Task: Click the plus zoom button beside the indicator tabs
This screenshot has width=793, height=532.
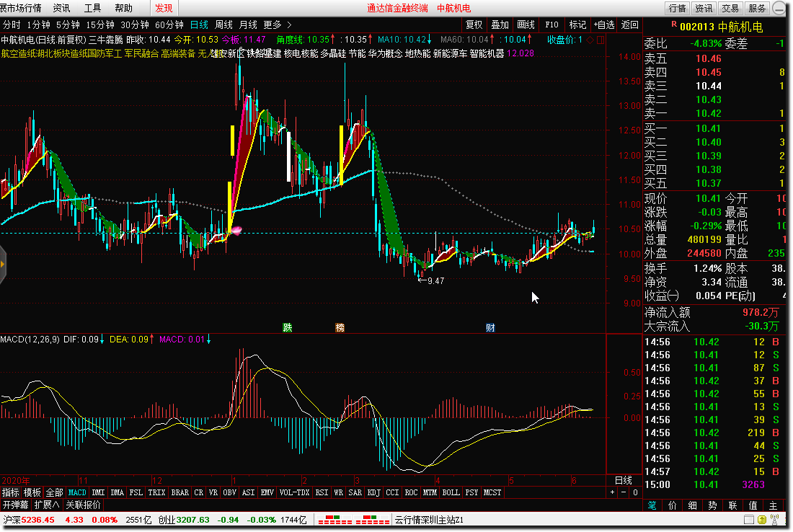Action: tap(613, 492)
